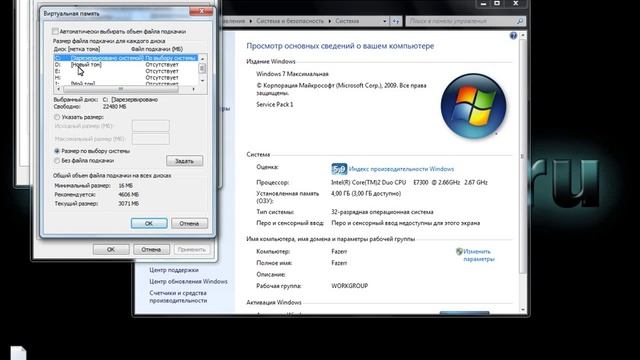Click the search magnifier in the Control Panel search box
This screenshot has width=640, height=360.
pos(520,21)
